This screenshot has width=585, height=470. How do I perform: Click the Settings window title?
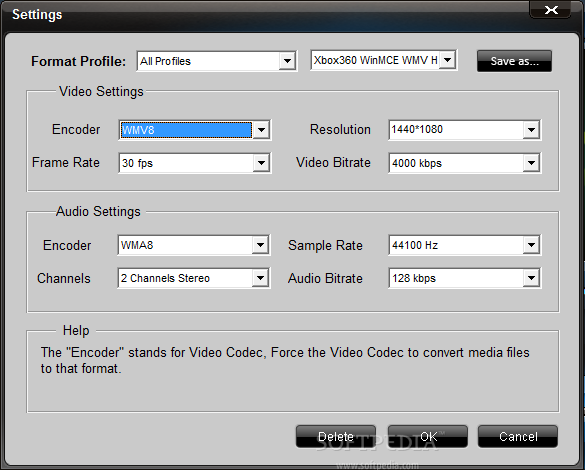[37, 15]
